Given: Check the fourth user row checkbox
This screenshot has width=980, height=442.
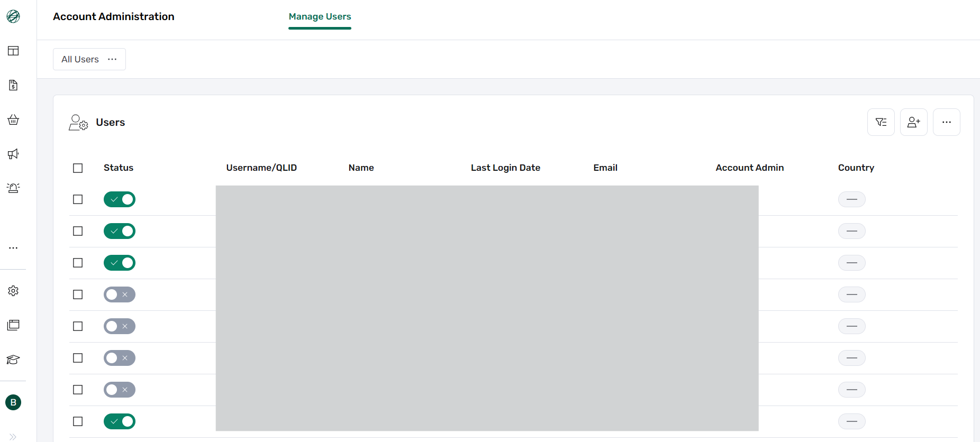Looking at the screenshot, I should [78, 294].
